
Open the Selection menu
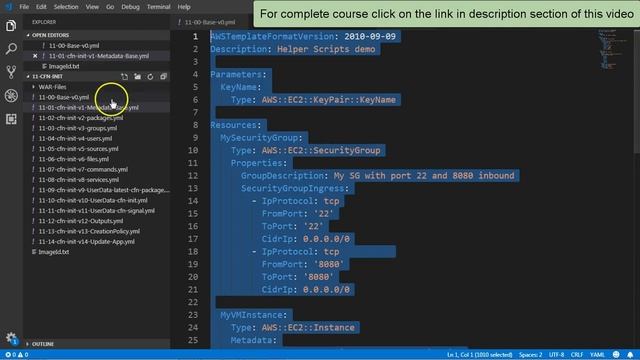pyautogui.click(x=66, y=7)
